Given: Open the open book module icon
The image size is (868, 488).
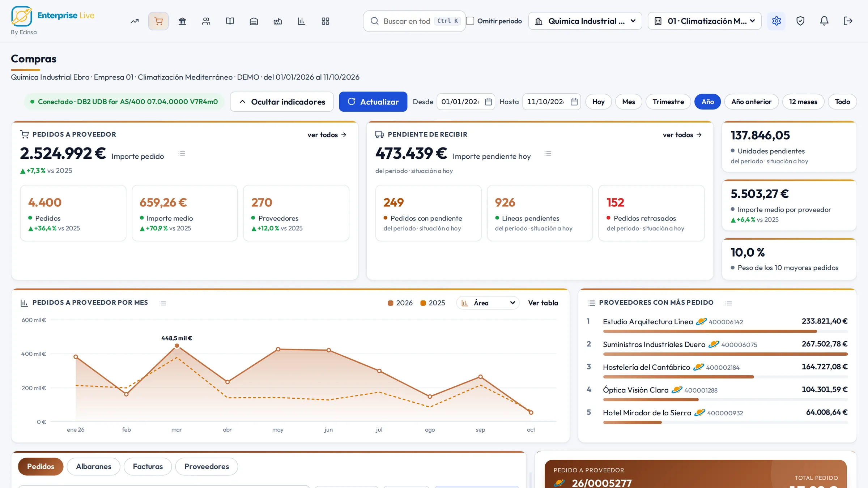Looking at the screenshot, I should [230, 21].
